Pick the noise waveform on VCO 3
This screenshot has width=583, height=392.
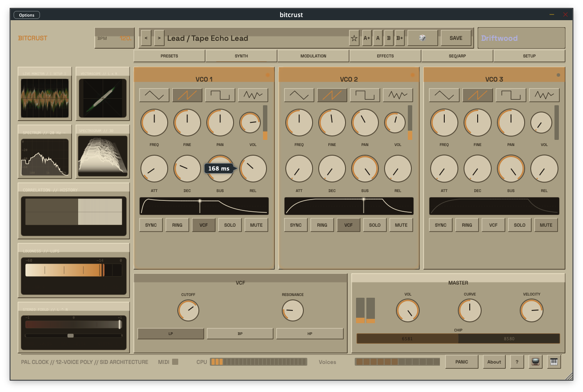544,95
